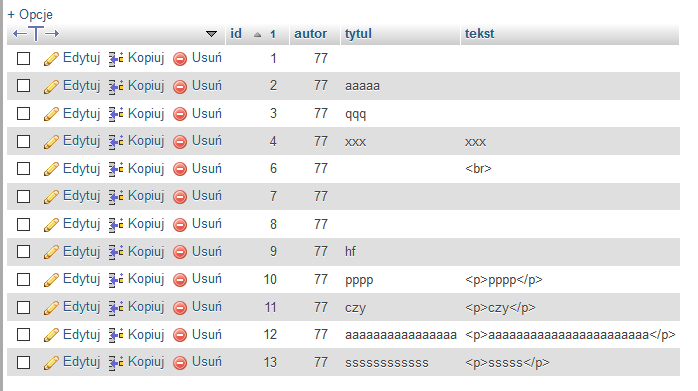
Task: Click the copy icon in row titled qqq
Action: coord(116,114)
